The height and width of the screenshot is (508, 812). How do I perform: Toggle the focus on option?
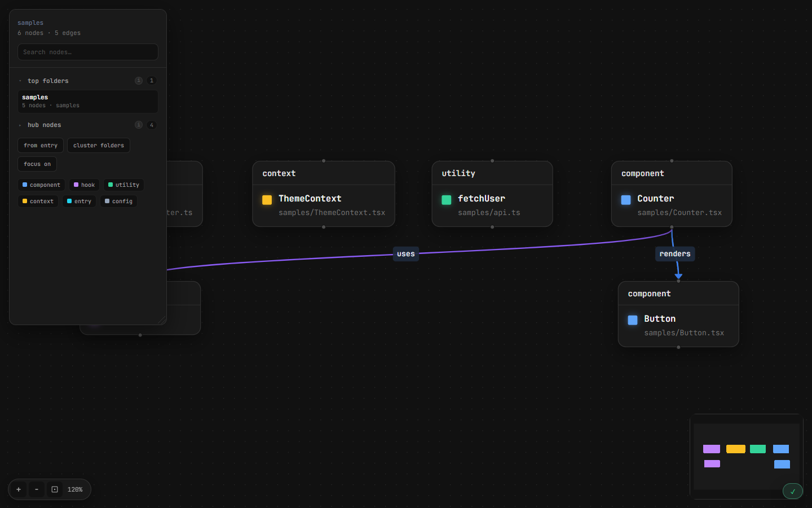(x=37, y=164)
